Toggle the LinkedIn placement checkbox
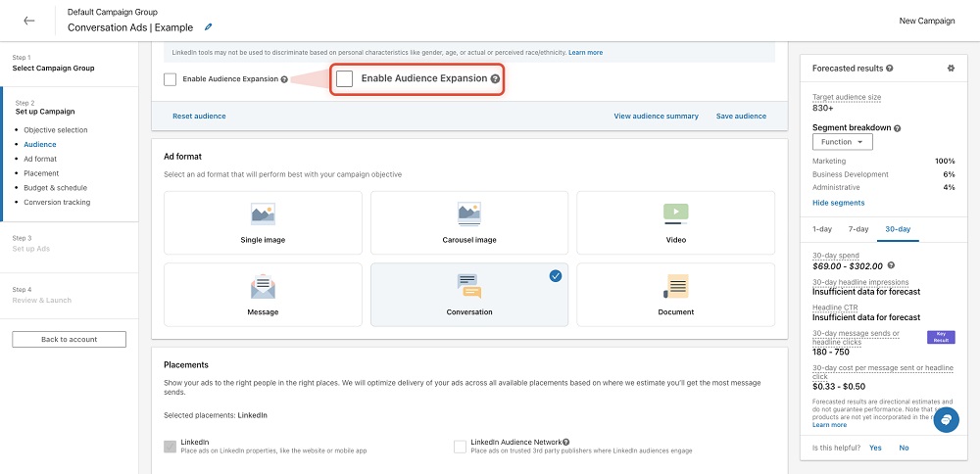Screen dimensions: 980x474 [170, 447]
